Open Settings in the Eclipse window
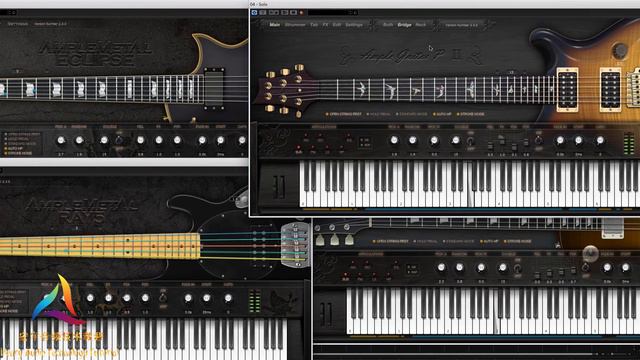 [18, 24]
